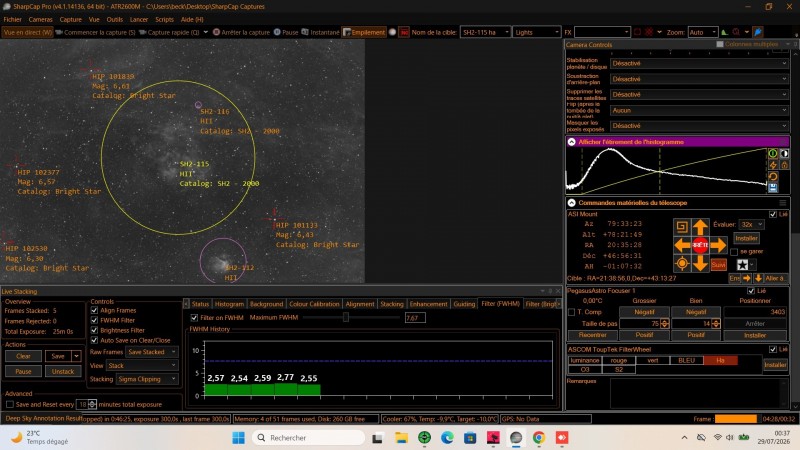Toggle the FWHM Filter checkbox

[94, 320]
